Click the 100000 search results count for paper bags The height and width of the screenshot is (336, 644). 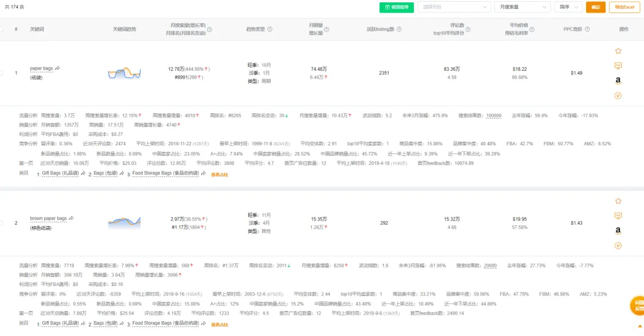pos(494,116)
